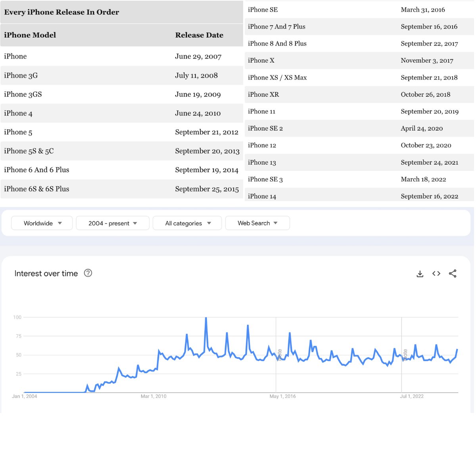This screenshot has width=476, height=476.
Task: Click the May 1, 2016 axis label
Action: click(283, 396)
